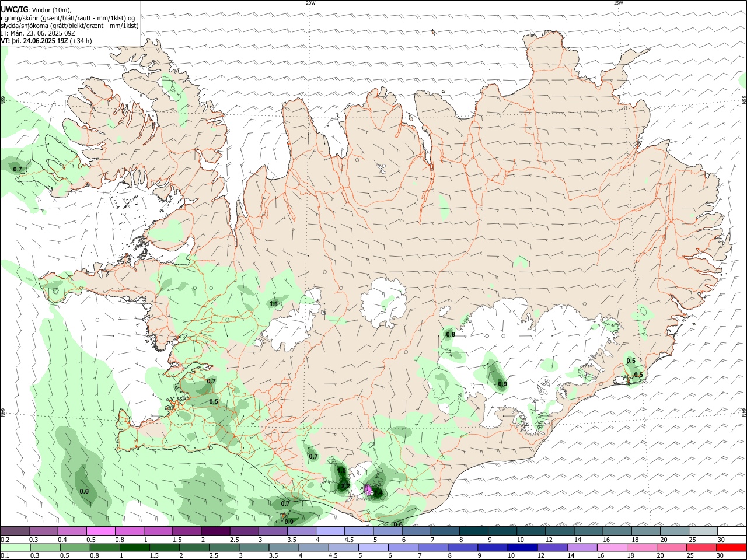Click the light blue snow swatch between 4 and 4.5
The image size is (747, 560).
coord(330,531)
